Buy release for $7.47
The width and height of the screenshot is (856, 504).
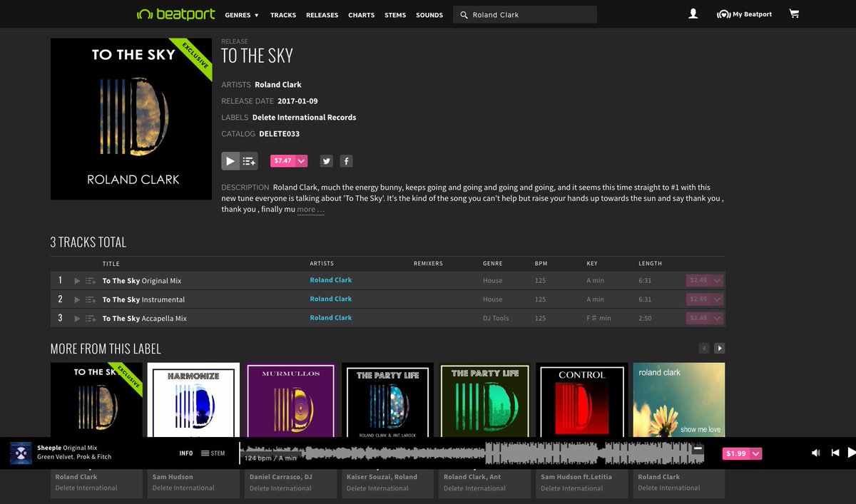283,161
